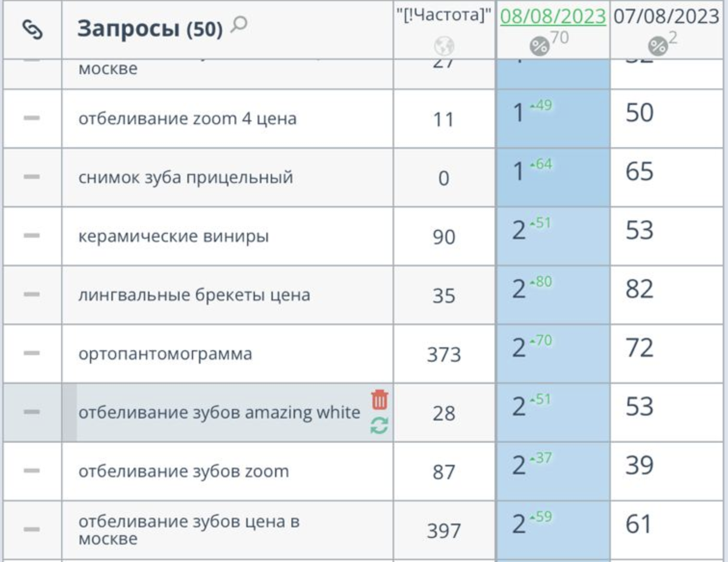Click the 07/08/2023 column header
The image size is (728, 562).
[666, 16]
